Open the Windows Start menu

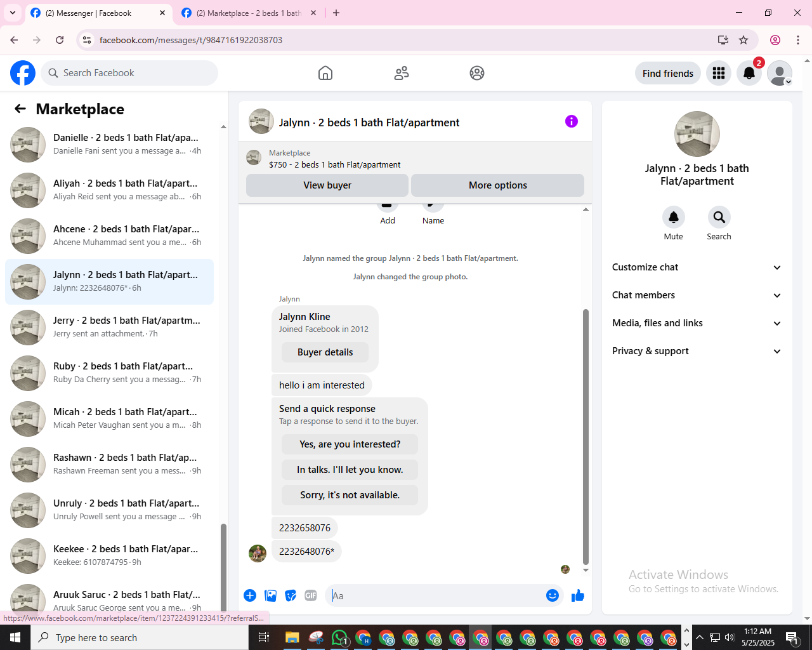click(15, 637)
